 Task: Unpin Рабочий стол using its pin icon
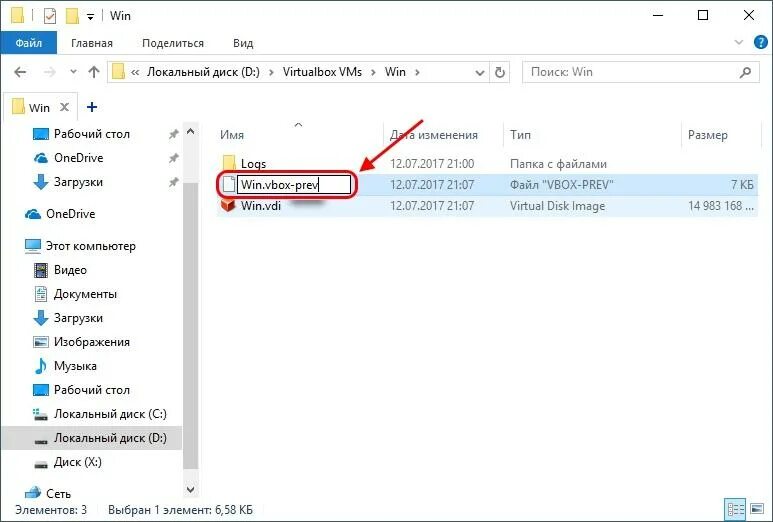point(174,134)
